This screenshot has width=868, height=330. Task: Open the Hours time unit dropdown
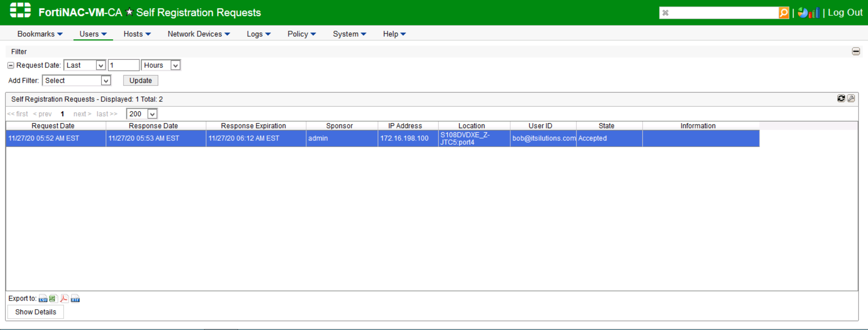click(161, 65)
